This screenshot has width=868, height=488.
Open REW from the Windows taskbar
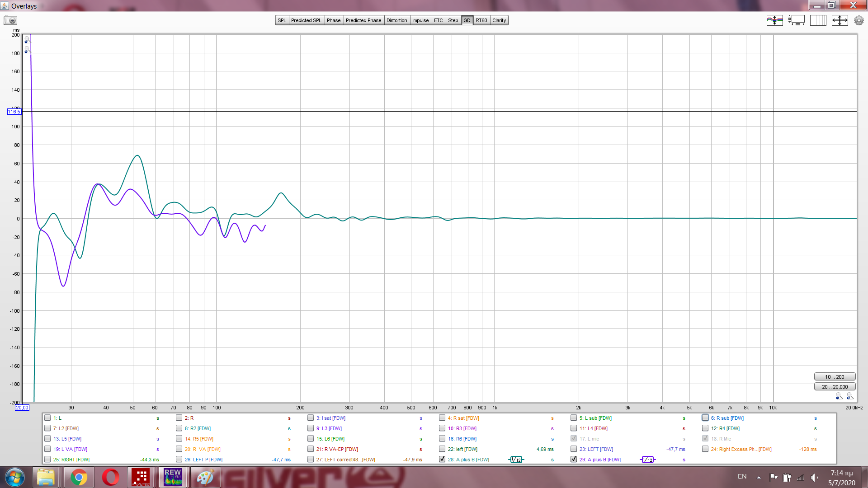pyautogui.click(x=172, y=477)
